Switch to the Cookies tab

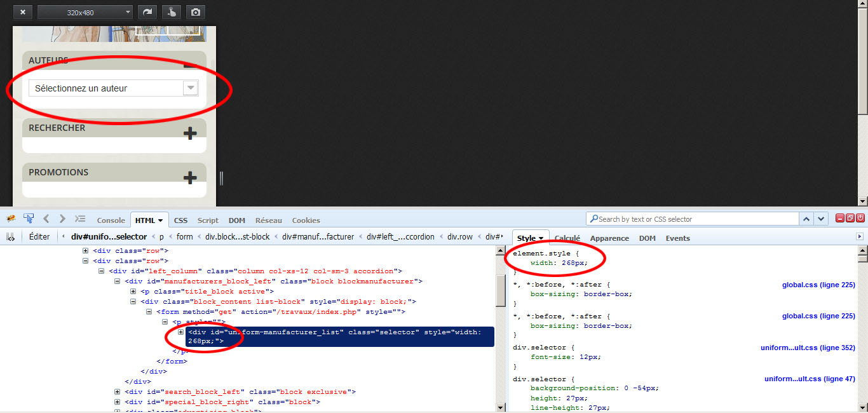tap(306, 220)
